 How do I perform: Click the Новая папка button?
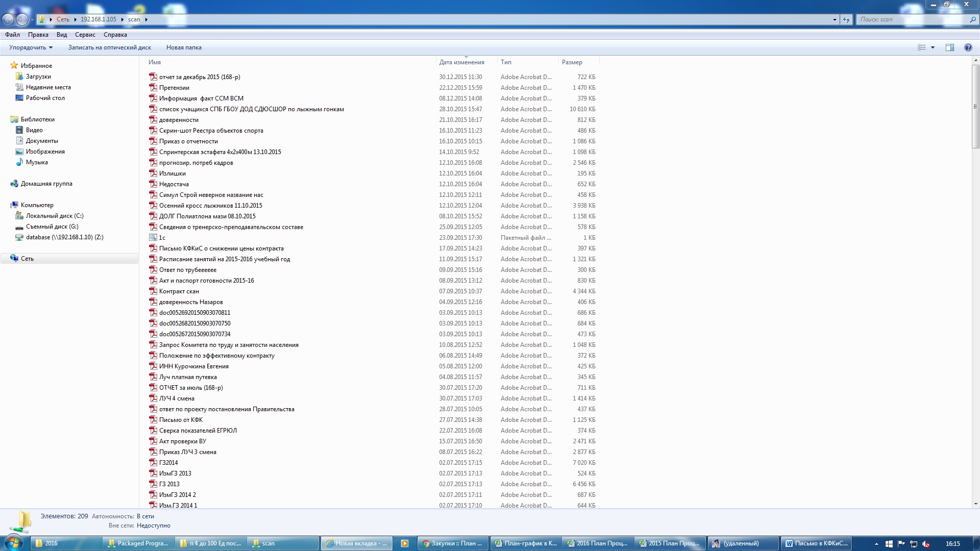pyautogui.click(x=184, y=47)
